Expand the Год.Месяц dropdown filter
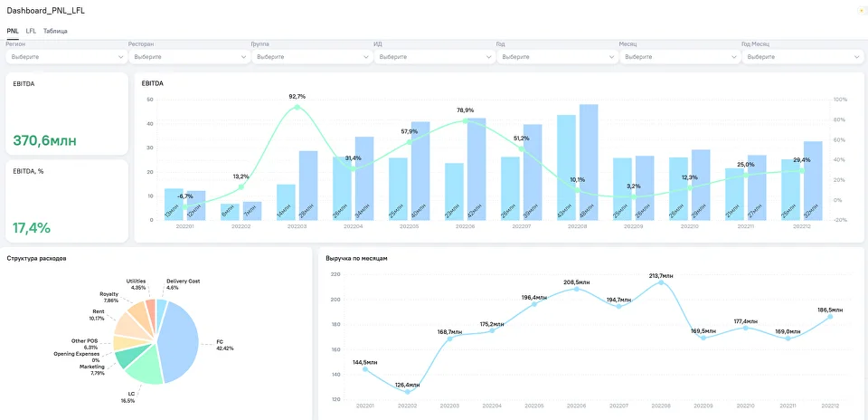Image resolution: width=868 pixels, height=420 pixels. (x=803, y=56)
